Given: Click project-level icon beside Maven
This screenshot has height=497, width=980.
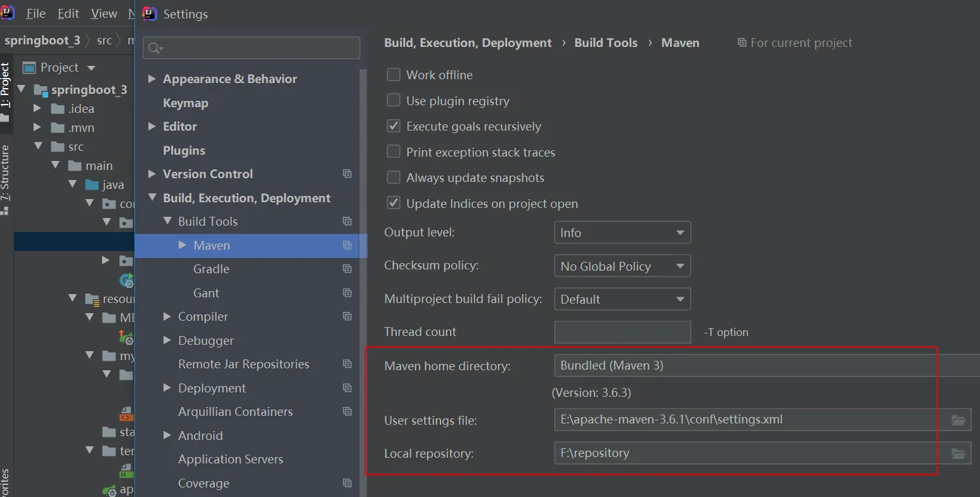Looking at the screenshot, I should click(347, 245).
